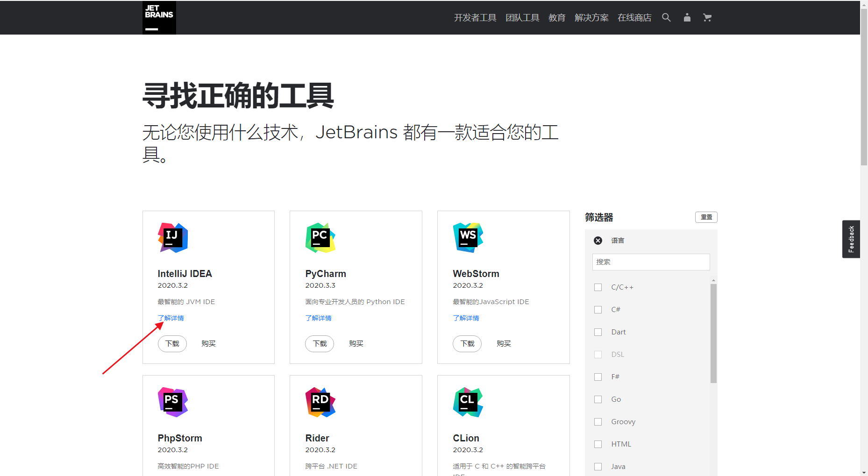This screenshot has height=476, width=868.
Task: Click 购买 for IntelliJ IDEA
Action: point(208,344)
